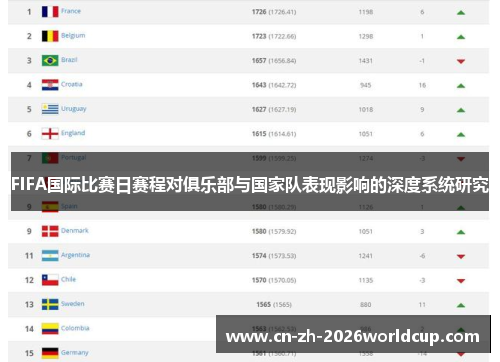Click rank change 16 in Croatia row

click(x=422, y=85)
